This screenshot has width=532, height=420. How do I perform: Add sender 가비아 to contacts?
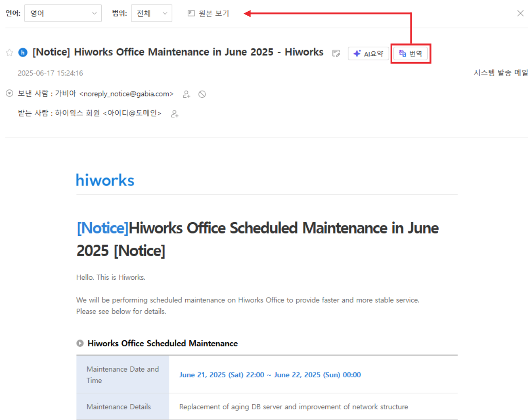click(x=186, y=94)
